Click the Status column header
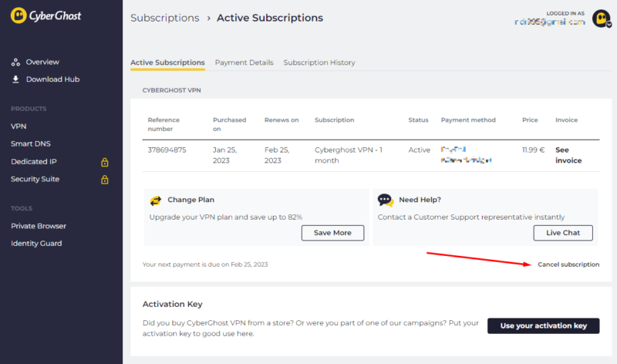The height and width of the screenshot is (364, 617). pos(418,120)
